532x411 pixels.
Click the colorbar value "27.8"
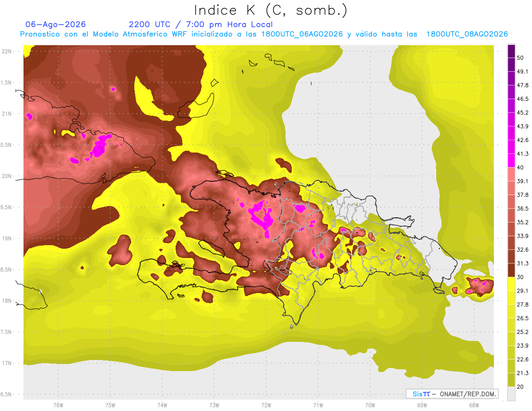[x=523, y=305]
